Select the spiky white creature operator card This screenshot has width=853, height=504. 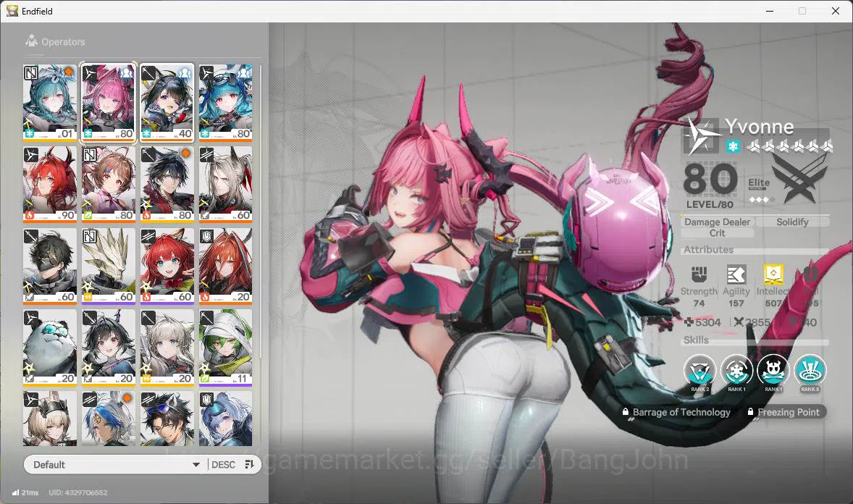109,266
